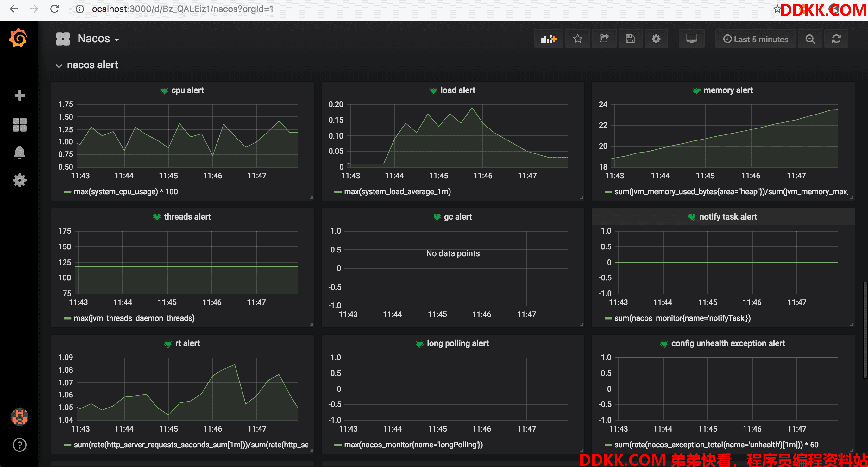
Task: Click the Grafana logo home icon
Action: coord(19,38)
